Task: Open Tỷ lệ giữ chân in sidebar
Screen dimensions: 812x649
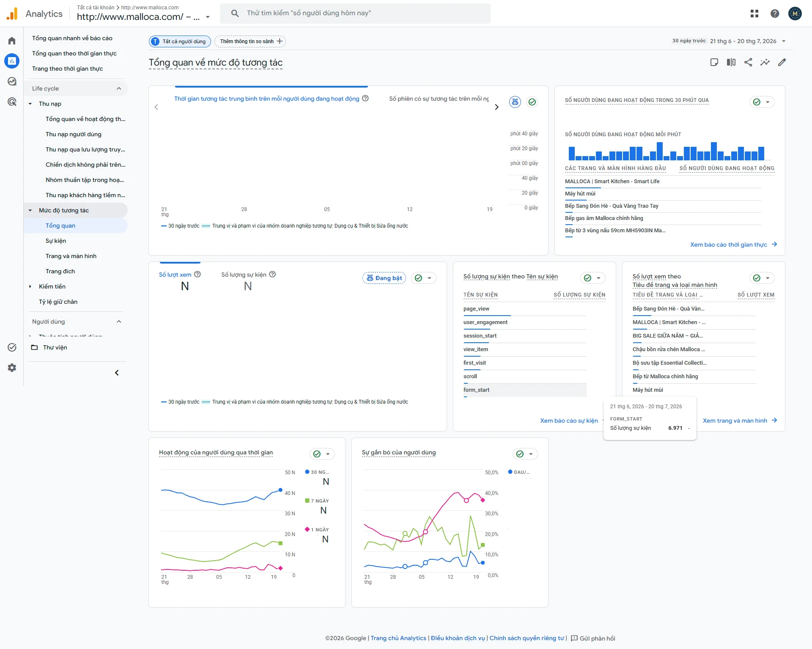Action: click(58, 302)
